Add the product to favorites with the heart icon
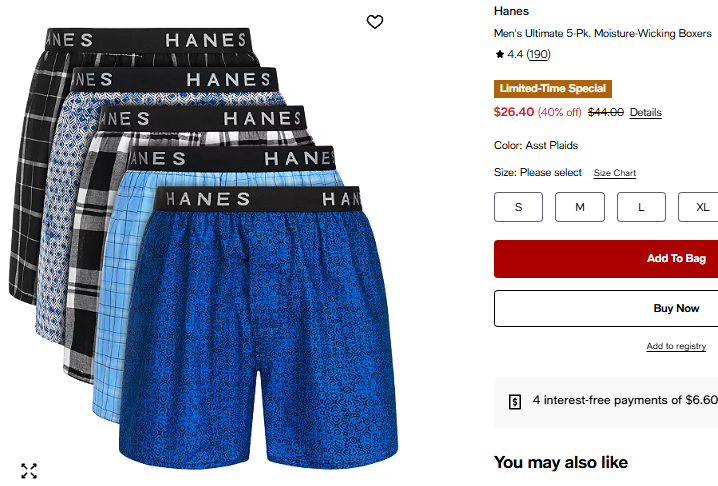 pos(375,22)
